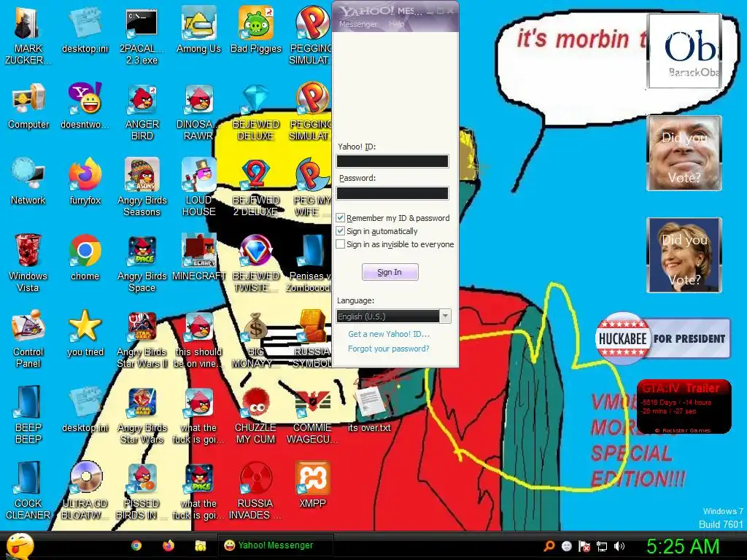Select the its over.txt file icon
Image resolution: width=747 pixels, height=560 pixels.
pyautogui.click(x=369, y=408)
